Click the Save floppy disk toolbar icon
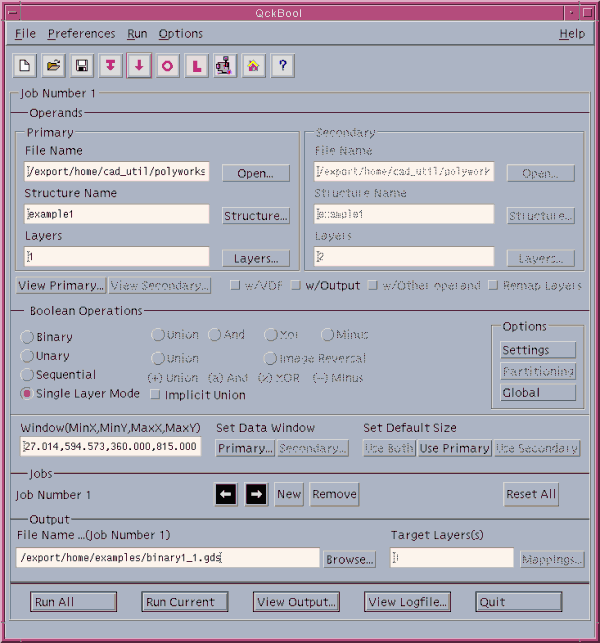This screenshot has width=600, height=643. [x=82, y=66]
